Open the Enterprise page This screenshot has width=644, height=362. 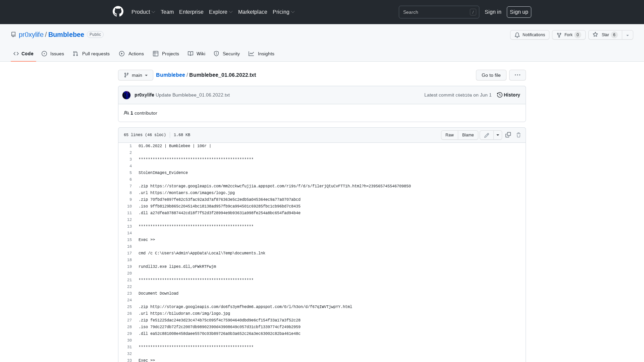tap(191, 12)
